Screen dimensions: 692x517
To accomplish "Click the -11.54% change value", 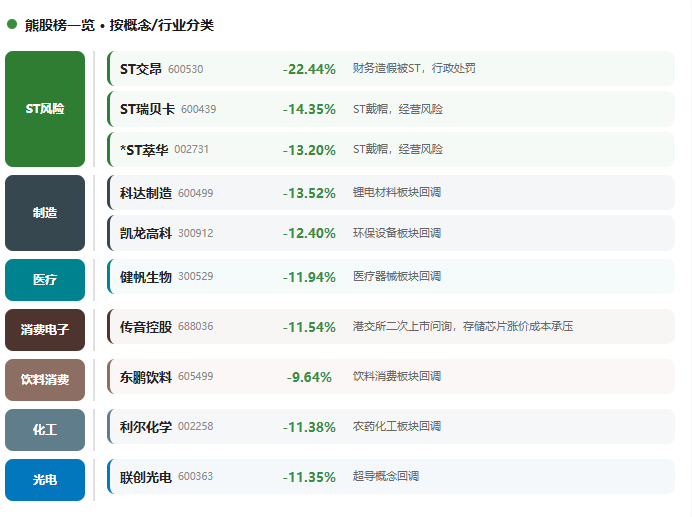I will pyautogui.click(x=309, y=327).
